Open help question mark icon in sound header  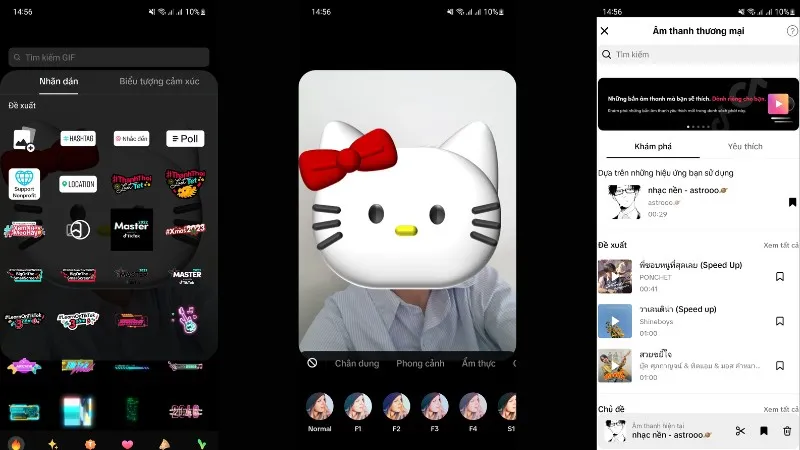coord(792,31)
